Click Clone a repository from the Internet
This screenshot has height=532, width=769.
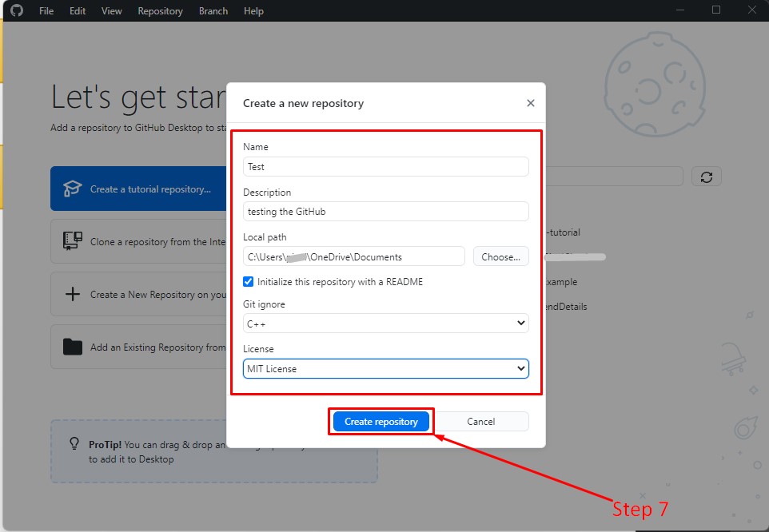pos(138,241)
